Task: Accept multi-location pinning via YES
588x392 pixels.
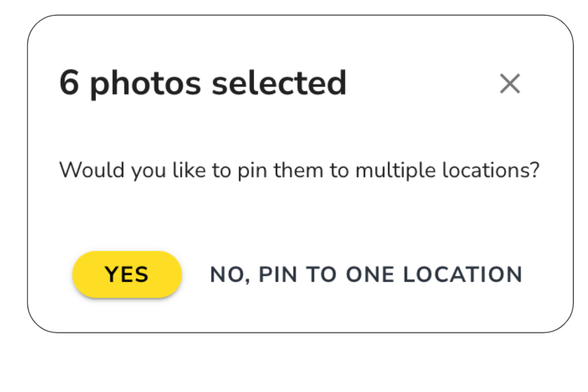Action: pos(127,275)
